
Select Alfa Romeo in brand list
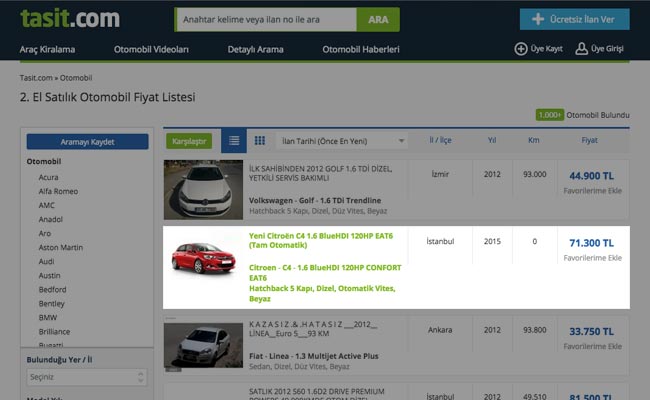pos(58,192)
